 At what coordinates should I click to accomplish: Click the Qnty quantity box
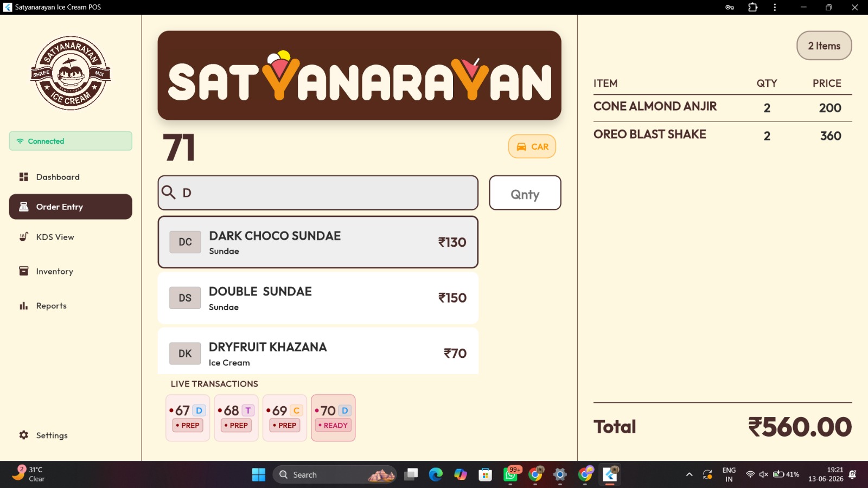pyautogui.click(x=525, y=192)
